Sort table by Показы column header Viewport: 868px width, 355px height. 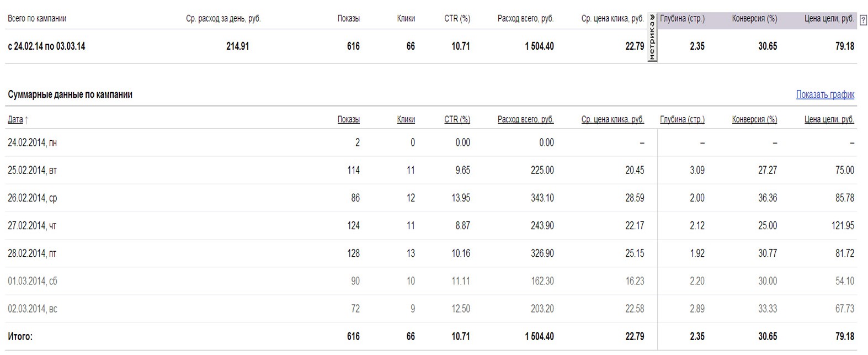coord(348,119)
